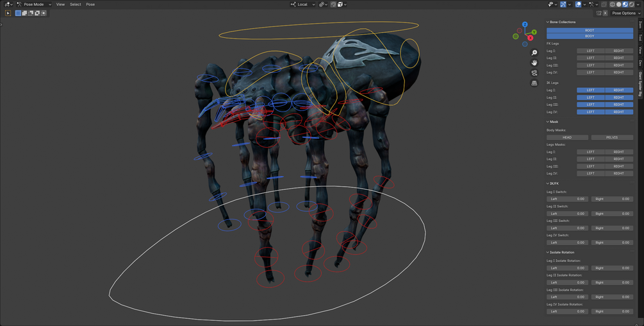Switch to Dev sidebar tab
644x326 pixels.
coord(640,63)
